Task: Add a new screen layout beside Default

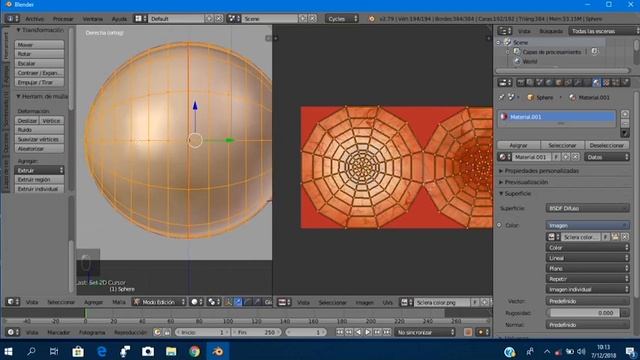Action: pos(209,19)
